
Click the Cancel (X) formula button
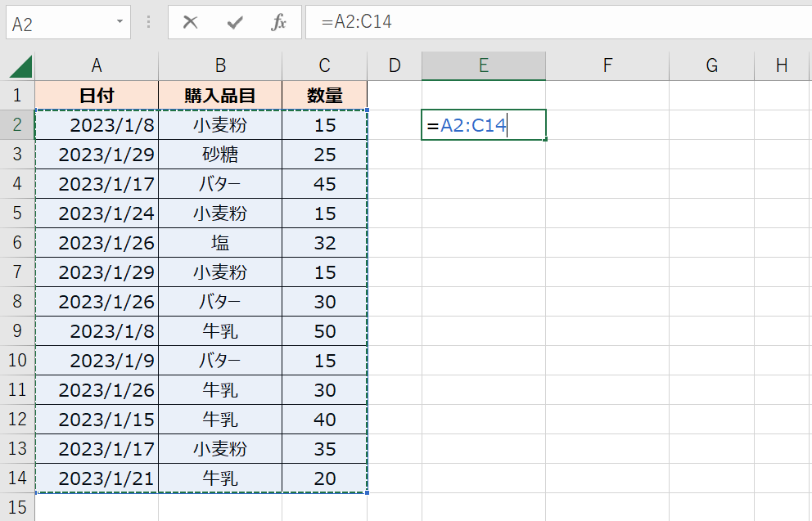191,22
